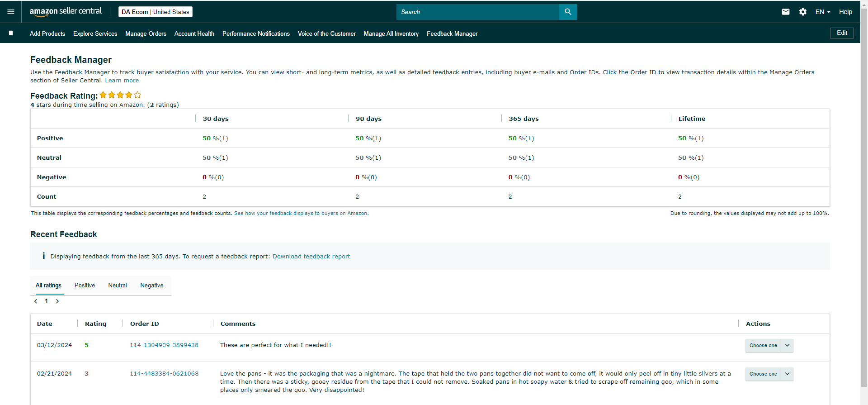The image size is (868, 405).
Task: Open Feedback Manager menu item
Action: [452, 33]
